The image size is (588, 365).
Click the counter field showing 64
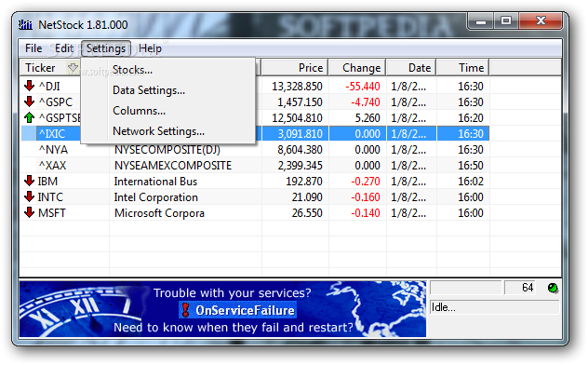[521, 288]
